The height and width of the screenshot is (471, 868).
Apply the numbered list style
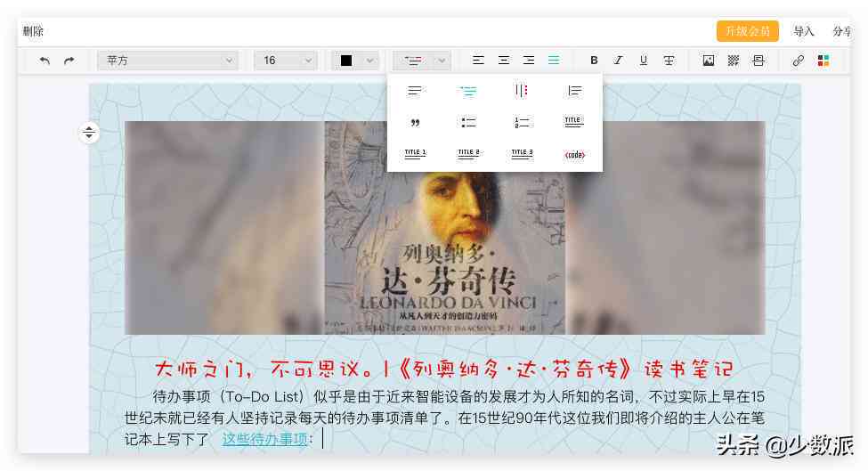521,122
